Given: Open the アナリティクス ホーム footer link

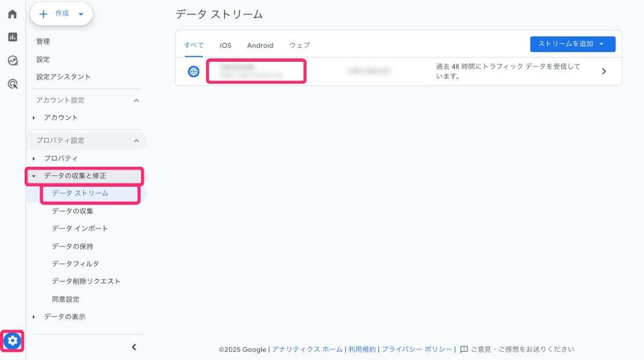Looking at the screenshot, I should [307, 349].
